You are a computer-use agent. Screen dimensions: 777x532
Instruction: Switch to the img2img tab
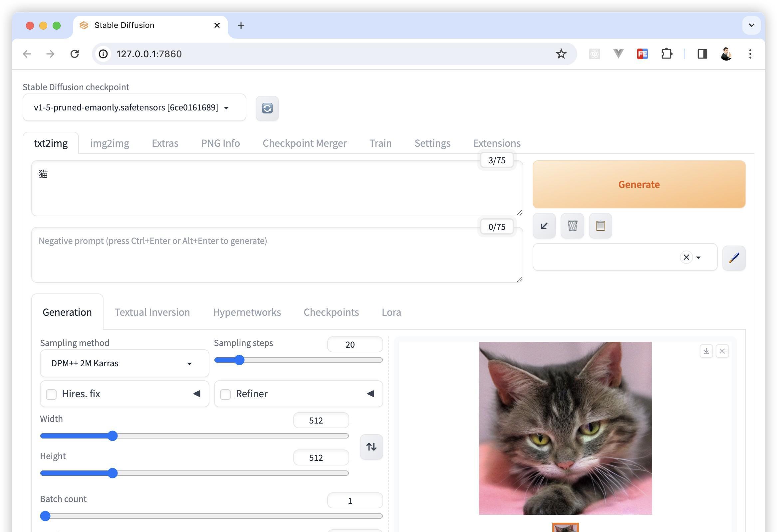point(110,143)
